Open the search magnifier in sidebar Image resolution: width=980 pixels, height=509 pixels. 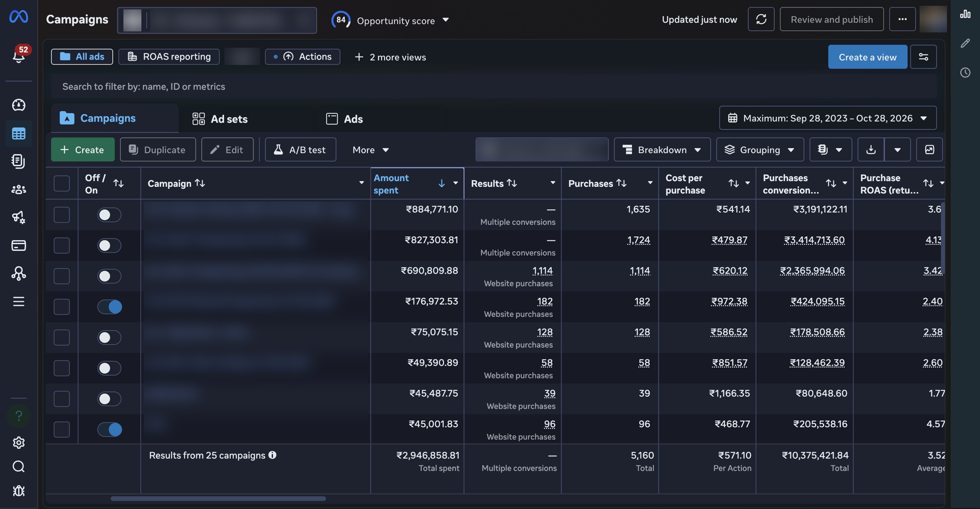pyautogui.click(x=19, y=466)
